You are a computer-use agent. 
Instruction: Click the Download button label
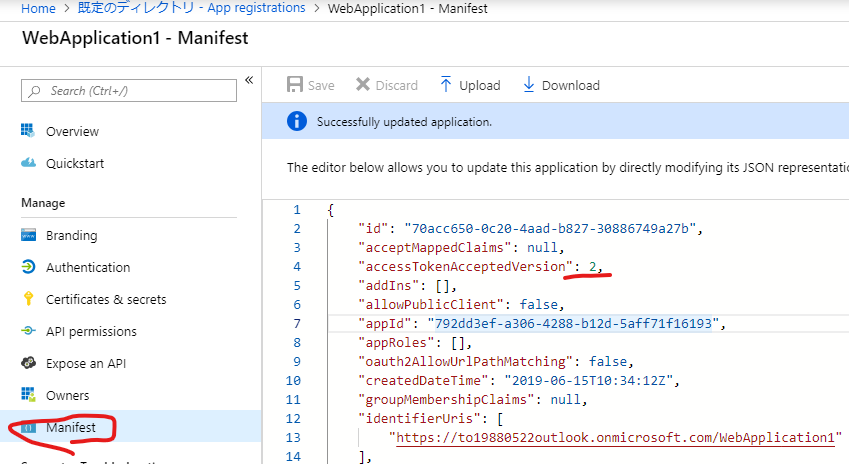[x=571, y=86]
